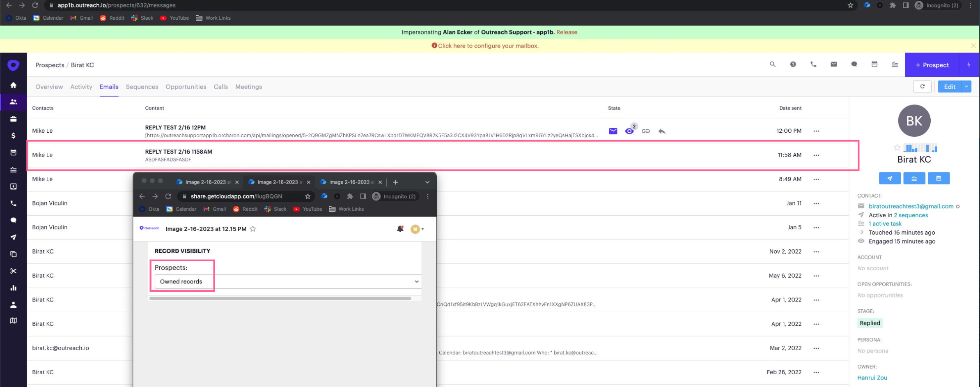Open the Calls phone icon in sidebar

[13, 203]
